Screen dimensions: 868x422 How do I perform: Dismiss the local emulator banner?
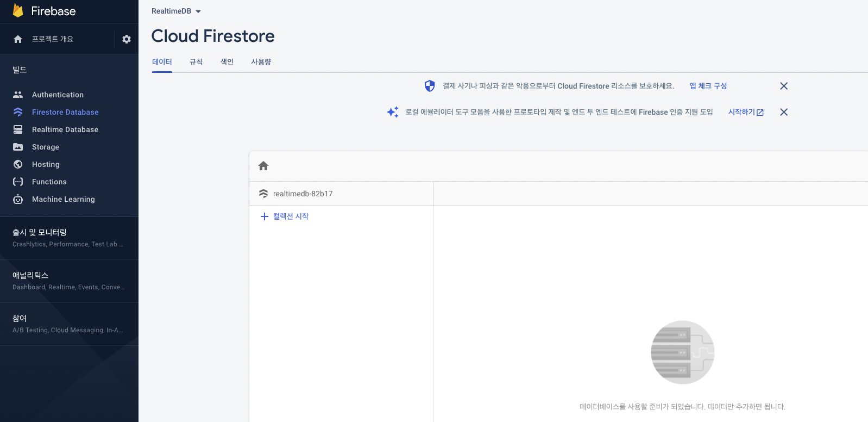pos(784,112)
